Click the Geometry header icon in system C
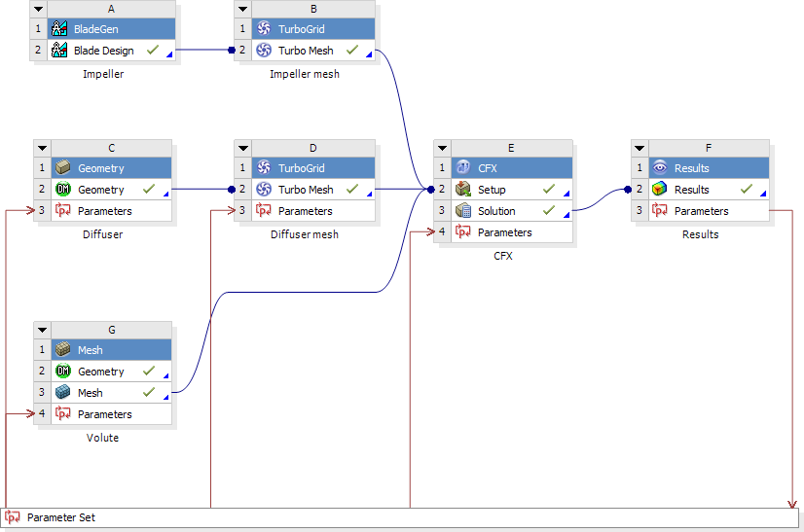This screenshot has height=532, width=804. coord(63,167)
